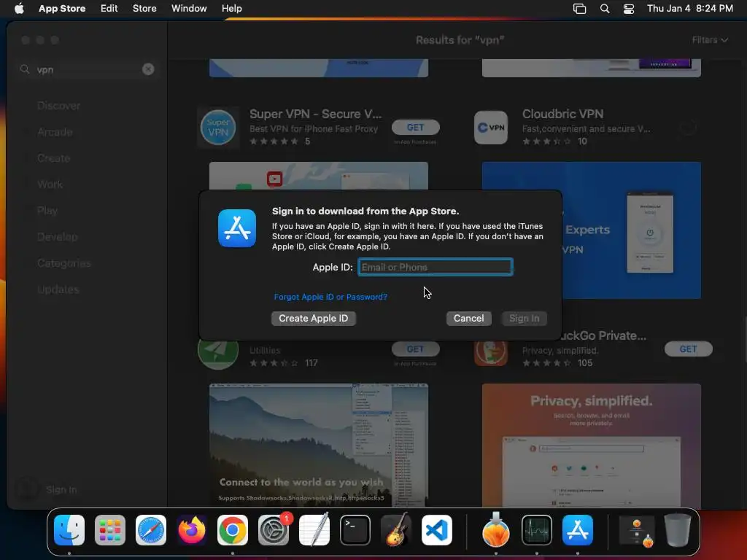This screenshot has width=747, height=560.
Task: Get the DuckDuckGo Private app
Action: 689,349
